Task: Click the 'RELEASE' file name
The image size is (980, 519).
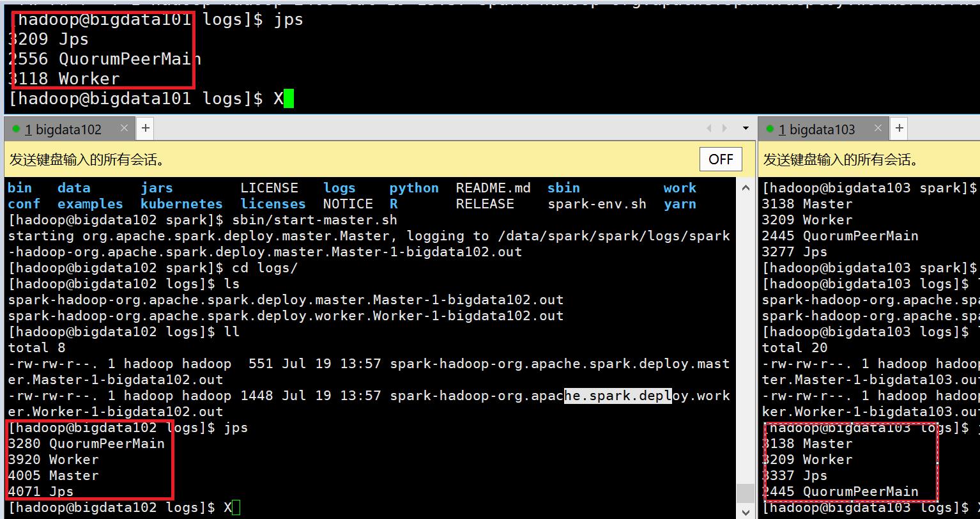Action: (485, 204)
